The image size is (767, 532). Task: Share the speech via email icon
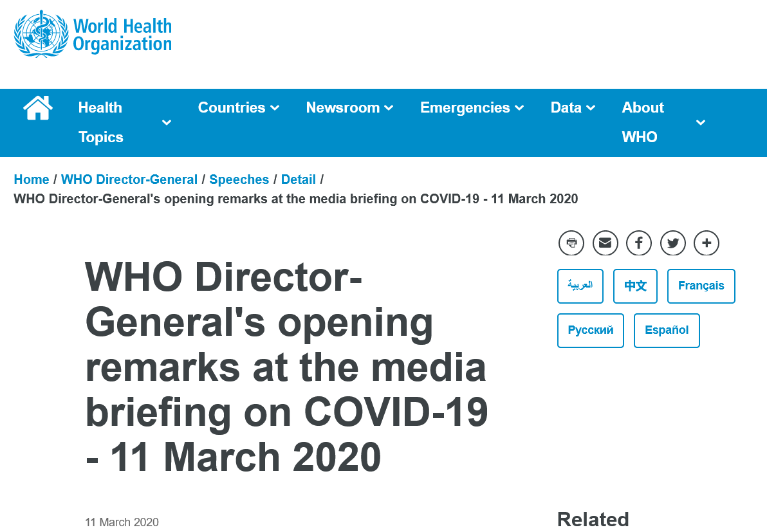(605, 243)
